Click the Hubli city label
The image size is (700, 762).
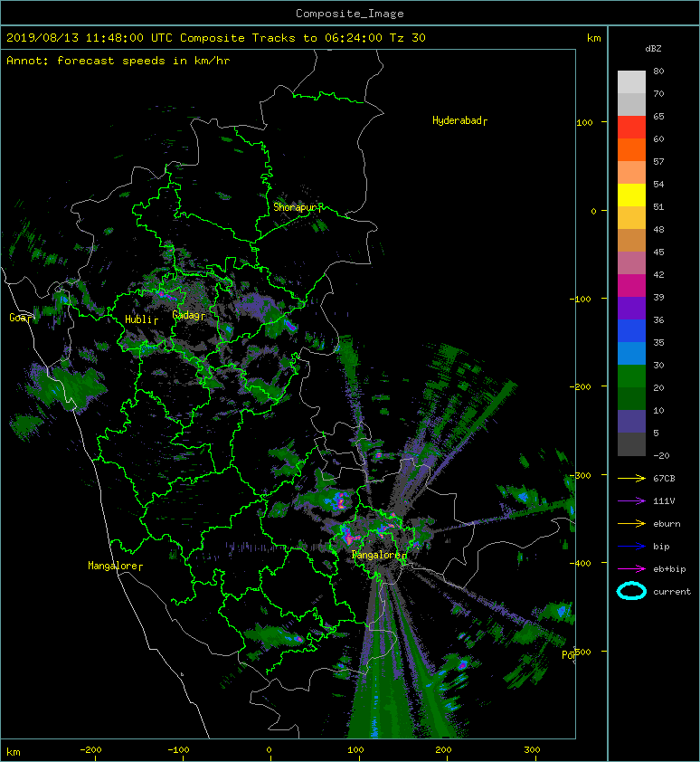tap(138, 319)
